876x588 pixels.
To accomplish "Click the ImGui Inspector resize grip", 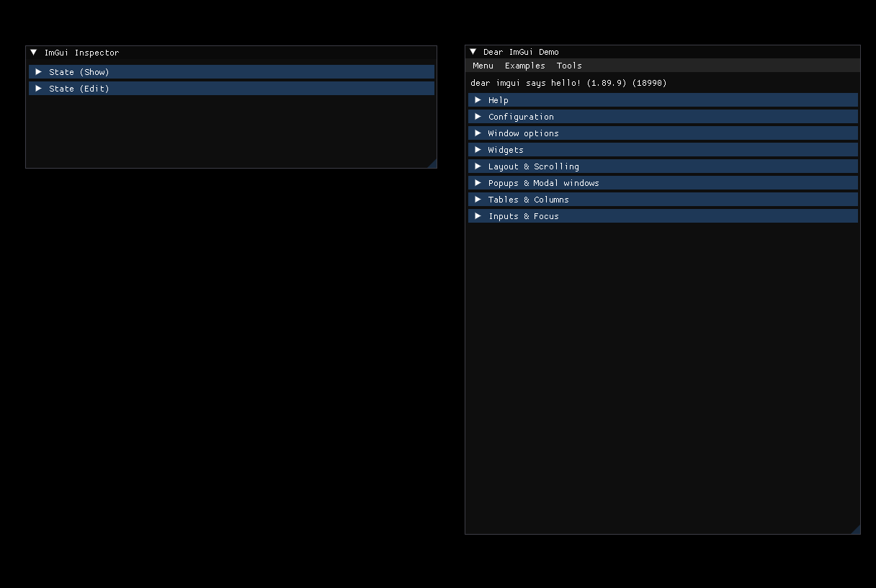I will 432,164.
